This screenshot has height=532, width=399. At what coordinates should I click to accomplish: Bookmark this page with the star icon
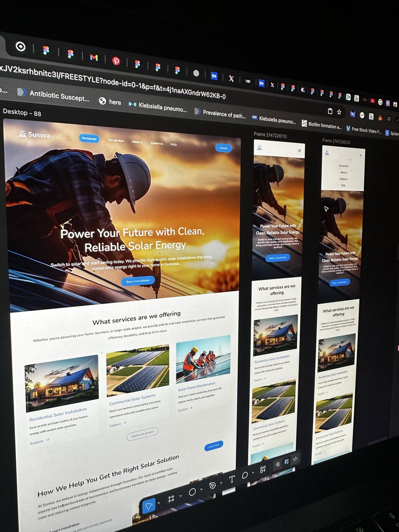[339, 112]
